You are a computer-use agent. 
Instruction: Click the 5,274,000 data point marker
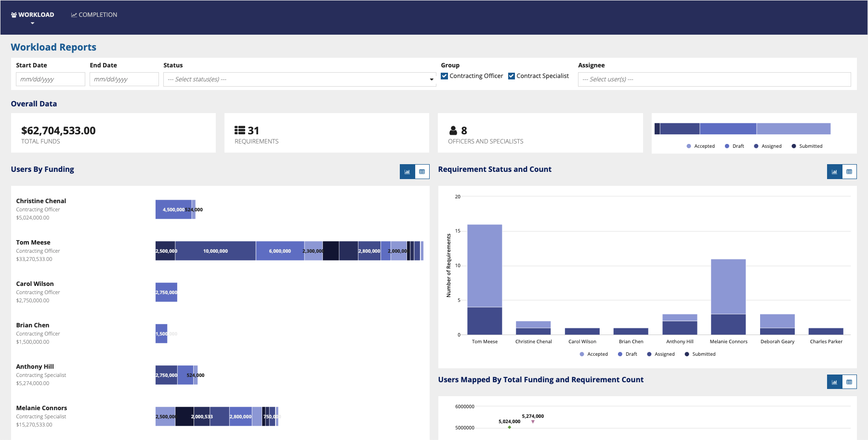point(533,422)
